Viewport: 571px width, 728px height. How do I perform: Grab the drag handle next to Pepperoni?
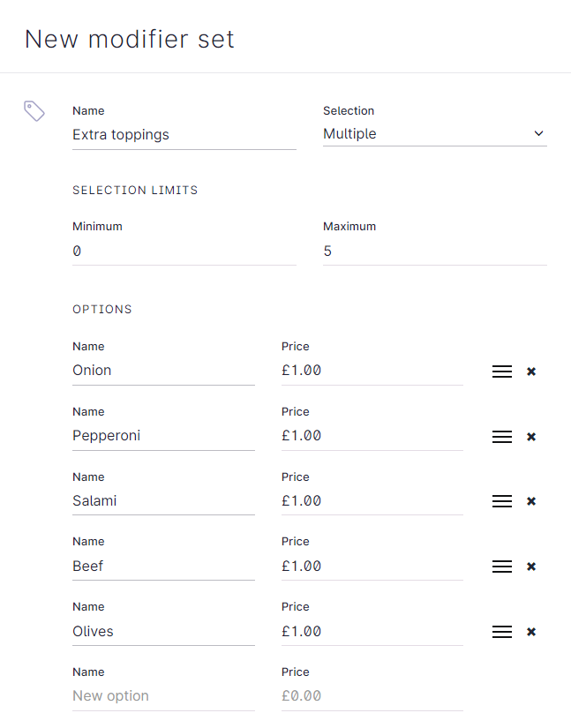tap(502, 436)
